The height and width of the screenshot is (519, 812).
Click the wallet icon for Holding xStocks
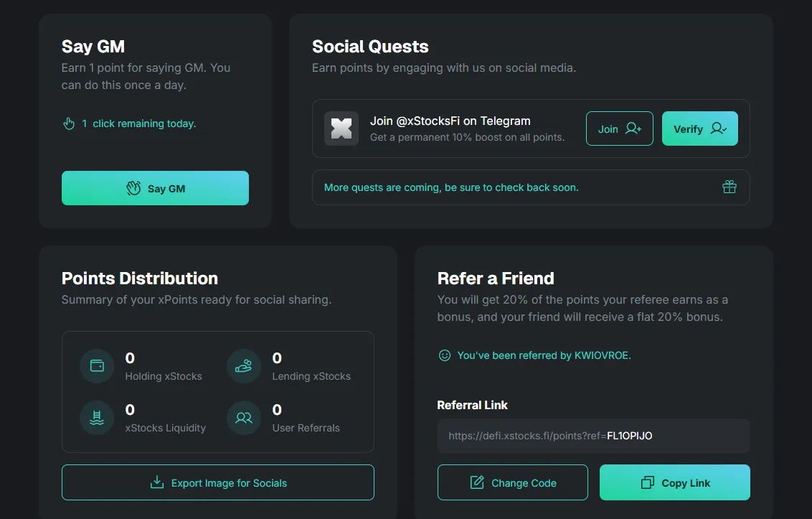tap(97, 366)
